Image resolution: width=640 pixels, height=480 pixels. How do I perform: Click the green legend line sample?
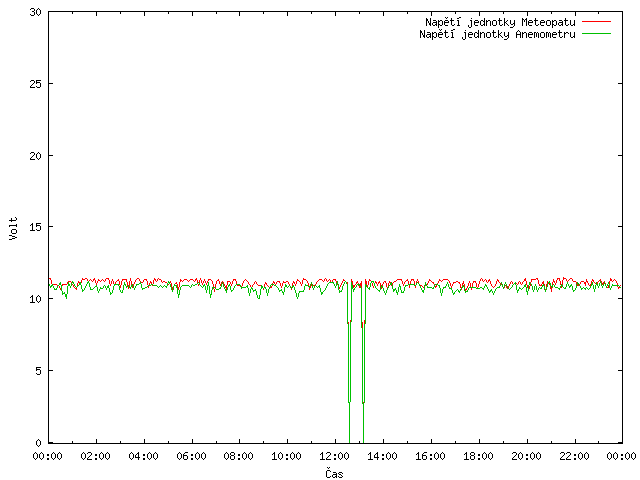596,33
